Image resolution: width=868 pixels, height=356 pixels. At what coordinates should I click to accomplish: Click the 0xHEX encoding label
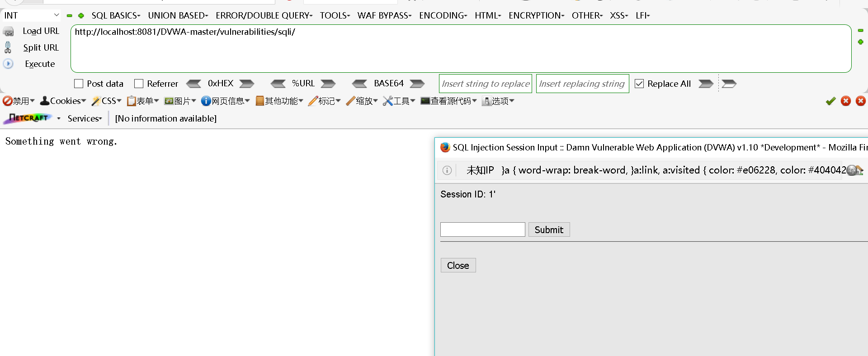pyautogui.click(x=221, y=84)
